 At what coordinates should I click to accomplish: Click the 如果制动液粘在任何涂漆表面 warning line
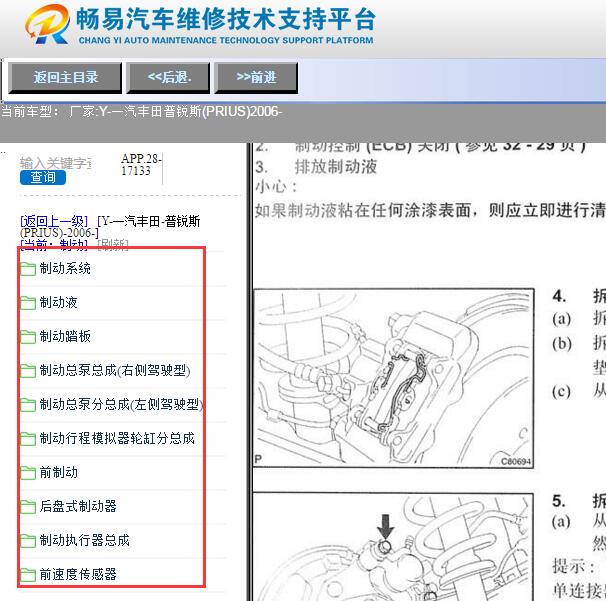click(x=430, y=211)
